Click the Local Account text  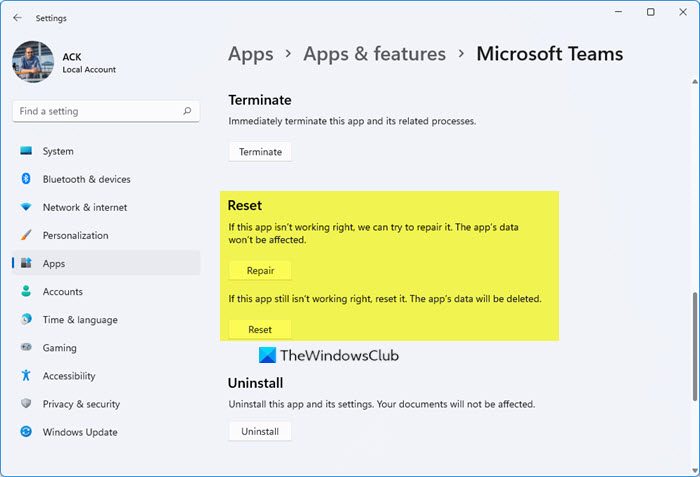click(89, 70)
